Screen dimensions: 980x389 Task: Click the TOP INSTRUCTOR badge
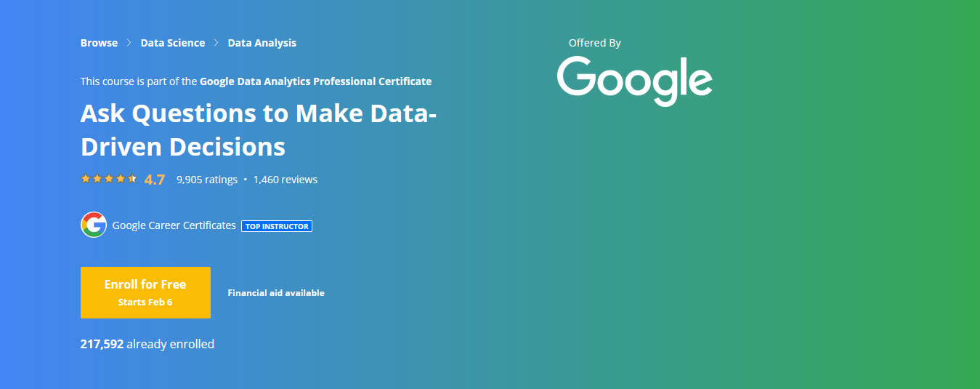click(x=277, y=226)
